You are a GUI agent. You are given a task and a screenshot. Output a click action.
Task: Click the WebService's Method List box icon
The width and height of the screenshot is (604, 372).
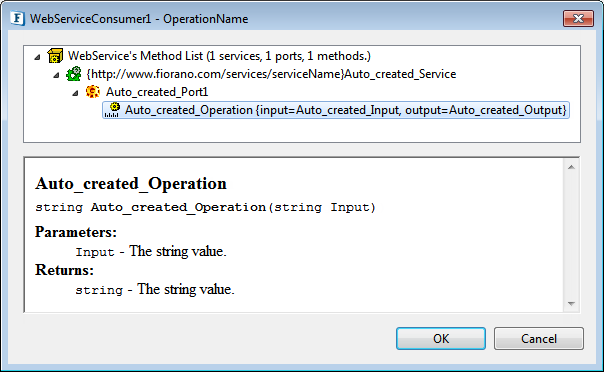click(x=55, y=56)
